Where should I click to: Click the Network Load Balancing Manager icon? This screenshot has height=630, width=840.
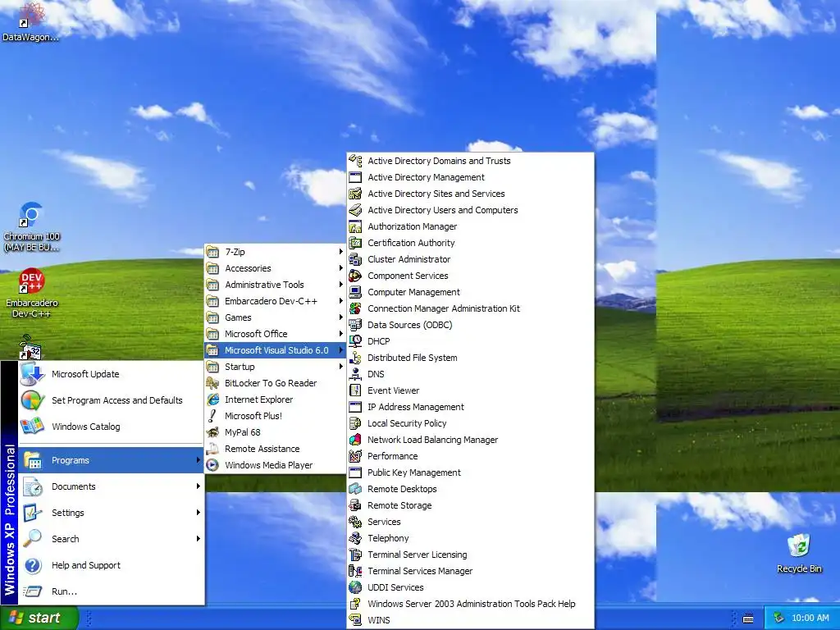tap(355, 440)
